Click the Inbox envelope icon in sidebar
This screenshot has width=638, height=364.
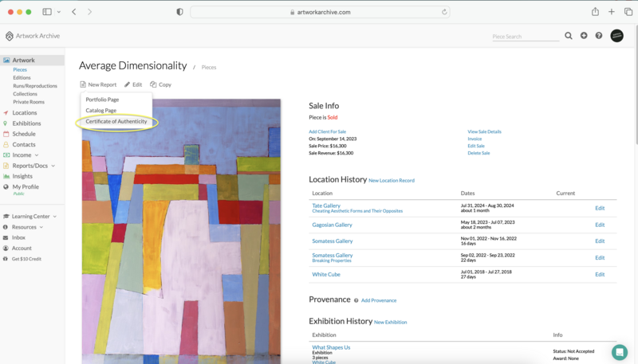coord(6,237)
